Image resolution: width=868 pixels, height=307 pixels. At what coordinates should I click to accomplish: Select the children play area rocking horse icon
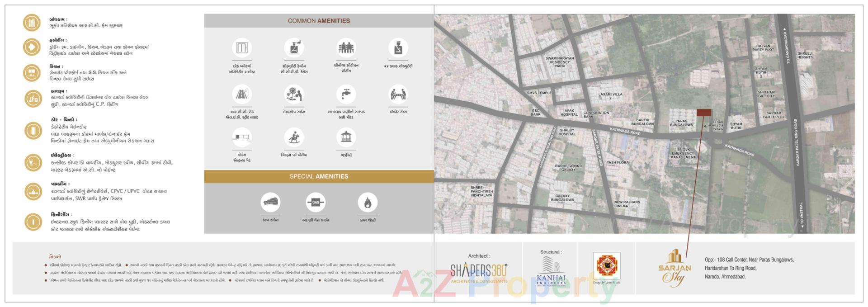coord(294,137)
